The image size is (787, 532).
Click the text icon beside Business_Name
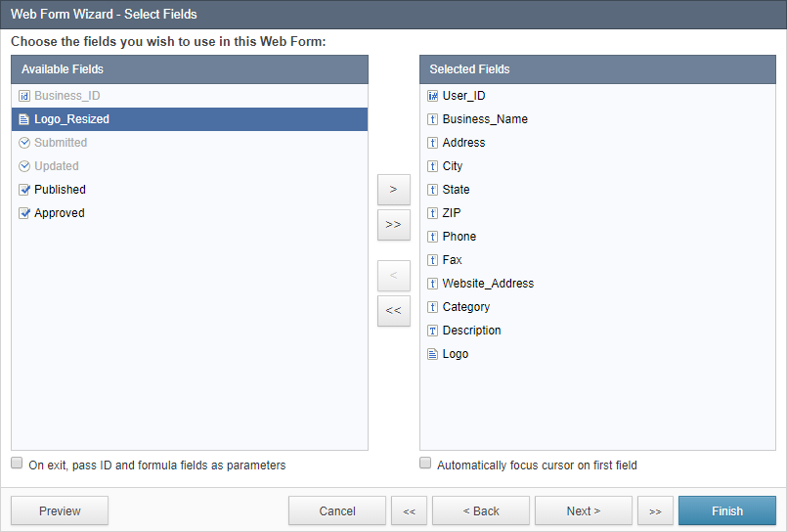pos(432,119)
